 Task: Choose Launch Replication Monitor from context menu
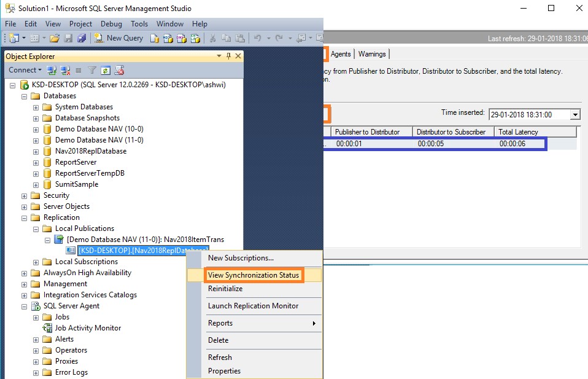(253, 306)
